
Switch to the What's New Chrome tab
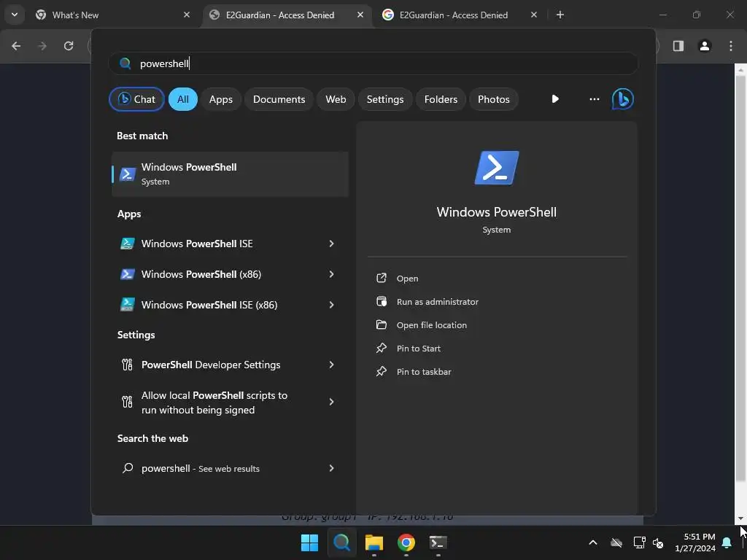(x=112, y=15)
